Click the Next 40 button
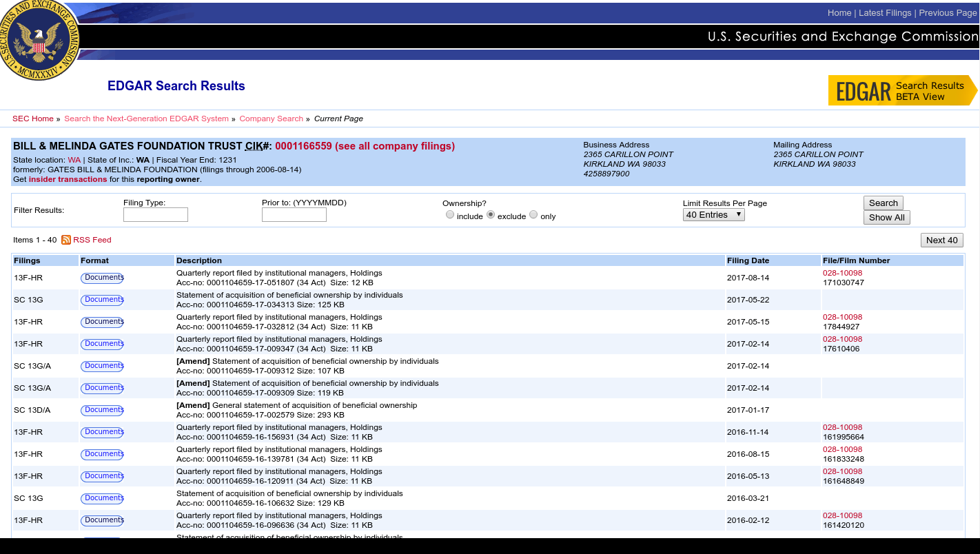 click(942, 240)
